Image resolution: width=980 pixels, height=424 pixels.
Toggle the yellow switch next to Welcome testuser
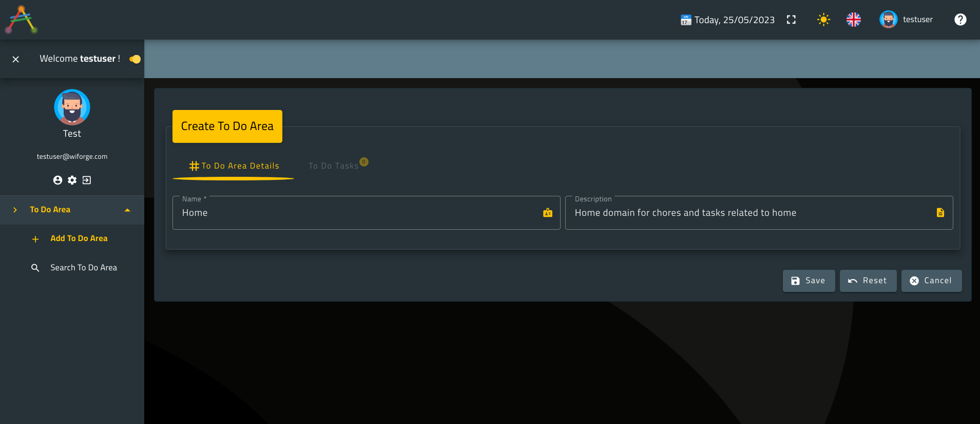point(135,59)
